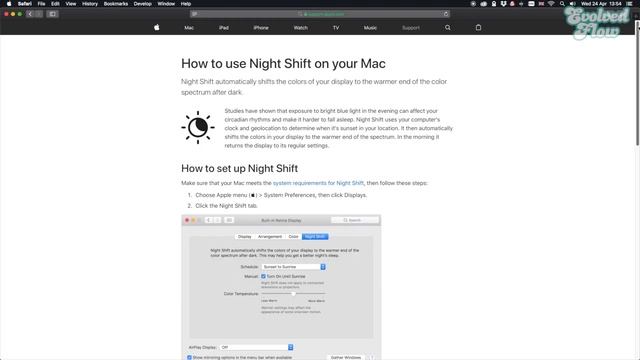Go forward with Safari's forward arrow
640x360 pixels.
38,14
